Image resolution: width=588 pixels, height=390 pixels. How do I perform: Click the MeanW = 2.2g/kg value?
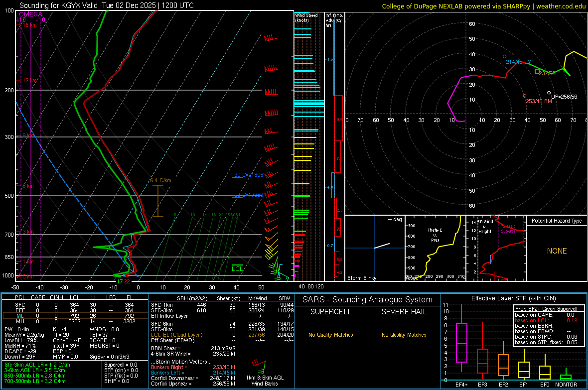point(24,335)
